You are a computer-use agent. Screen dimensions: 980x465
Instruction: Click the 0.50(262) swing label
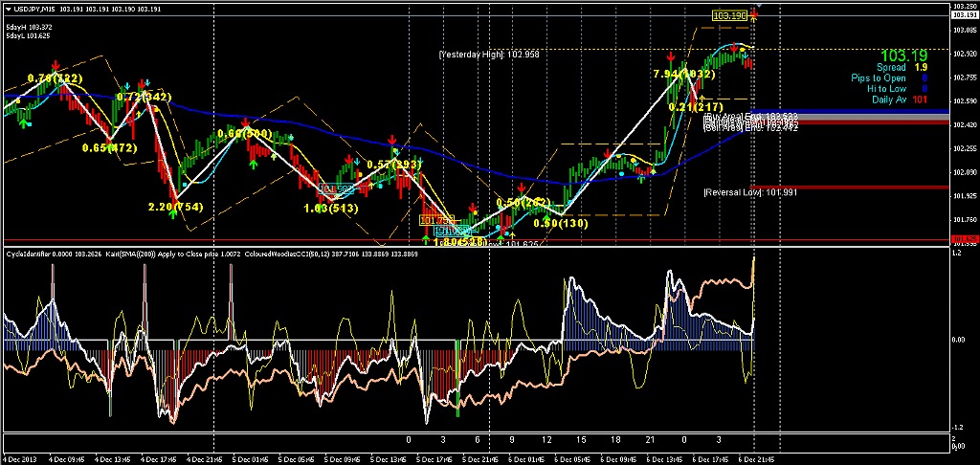[523, 203]
